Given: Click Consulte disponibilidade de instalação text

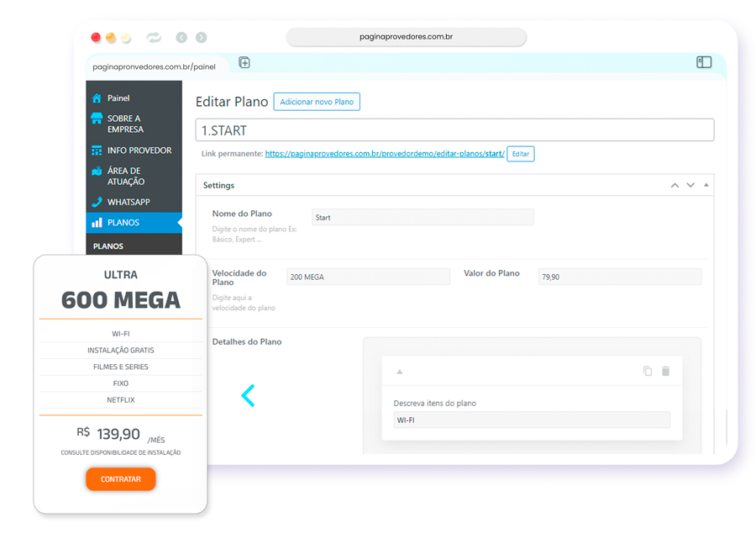Looking at the screenshot, I should click(x=120, y=452).
